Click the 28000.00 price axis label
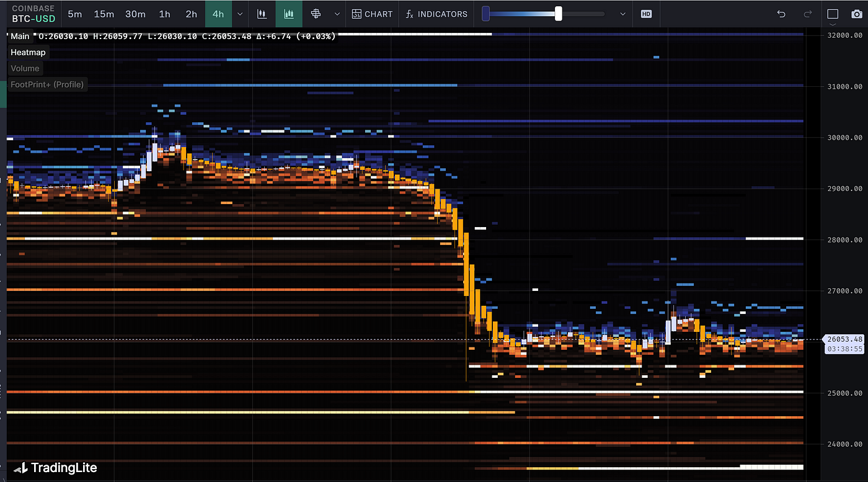This screenshot has height=482, width=868. [x=844, y=239]
